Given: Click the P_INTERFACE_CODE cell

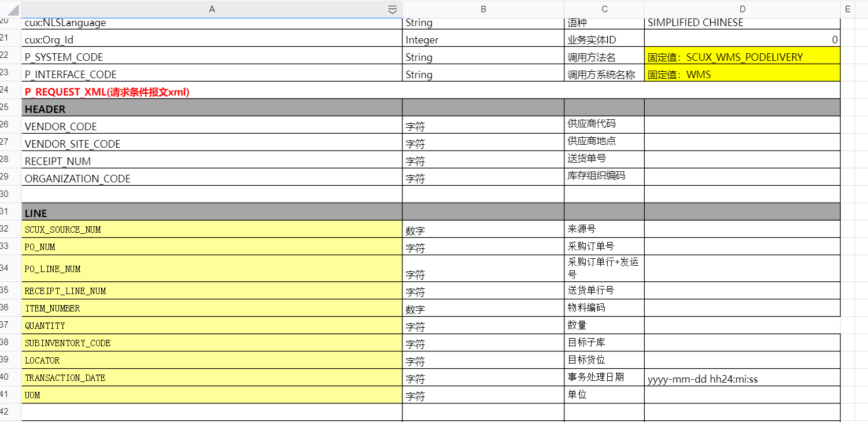Looking at the screenshot, I should pos(212,73).
